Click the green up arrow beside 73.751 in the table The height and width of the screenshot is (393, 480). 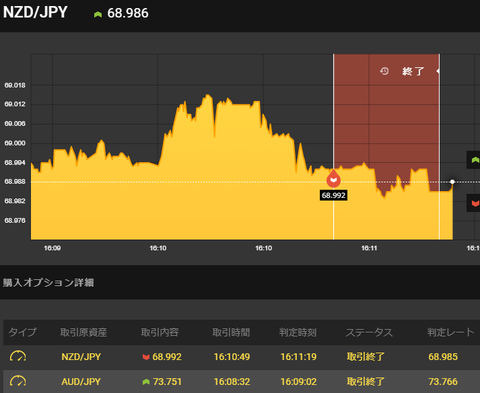click(146, 382)
